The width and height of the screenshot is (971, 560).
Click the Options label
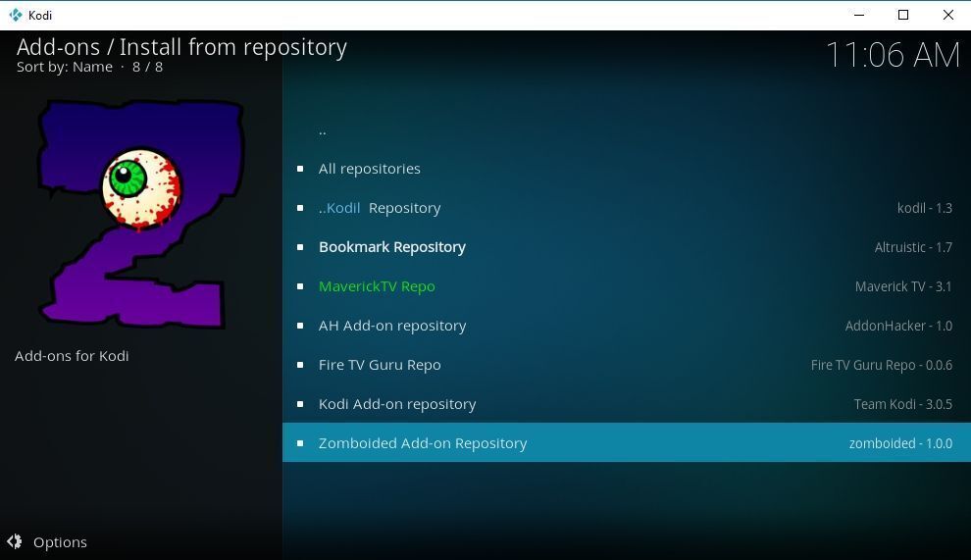60,542
